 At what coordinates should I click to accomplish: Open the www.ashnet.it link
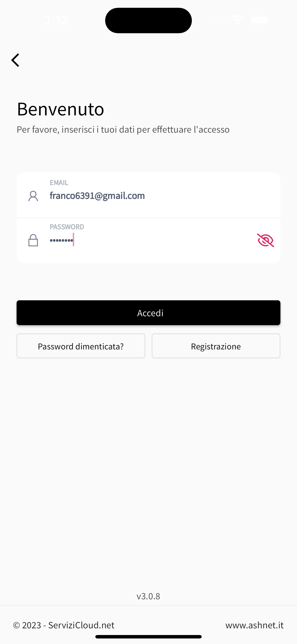coord(254,625)
